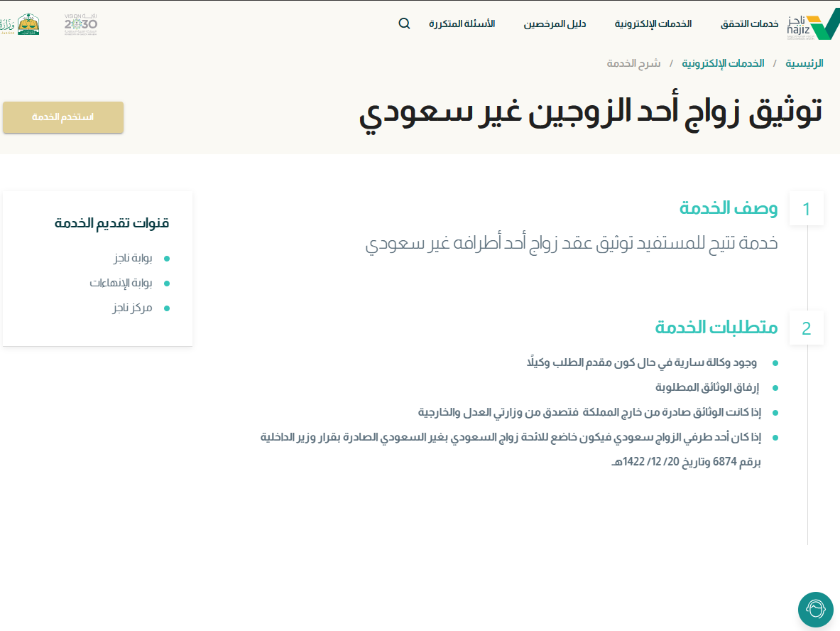This screenshot has height=631, width=840.
Task: Select step number 2 box
Action: click(806, 328)
